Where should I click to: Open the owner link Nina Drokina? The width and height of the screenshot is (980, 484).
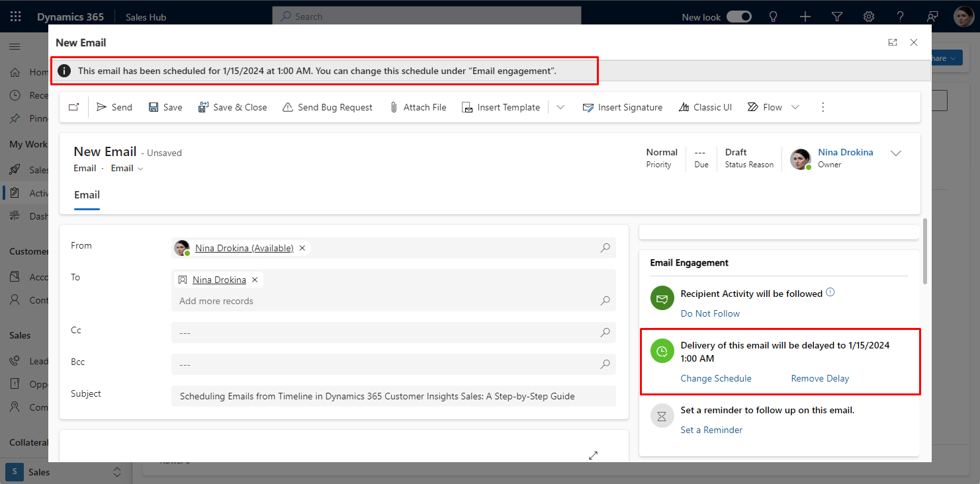[x=846, y=152]
